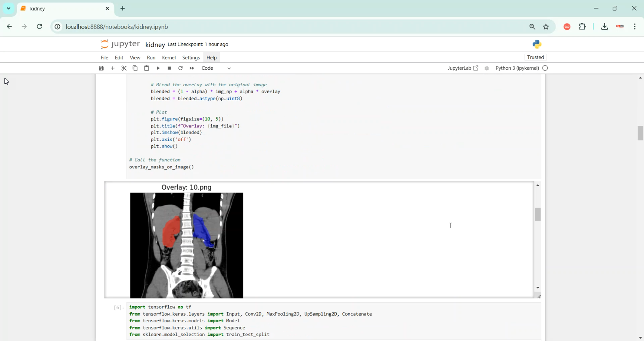Open the Help menu
The image size is (644, 341).
coord(212,58)
